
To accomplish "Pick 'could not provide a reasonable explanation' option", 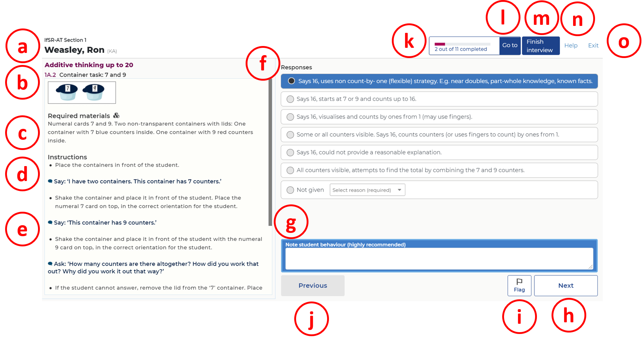I will pyautogui.click(x=439, y=153).
